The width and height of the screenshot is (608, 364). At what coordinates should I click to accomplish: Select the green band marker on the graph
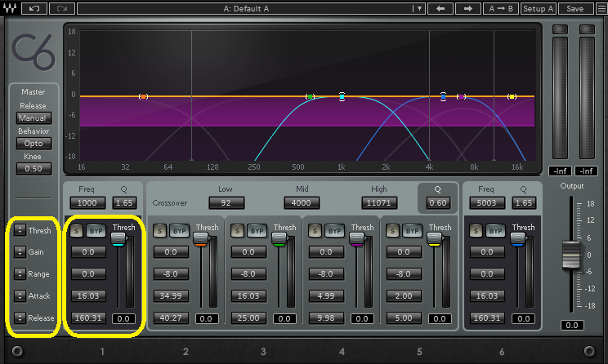pyautogui.click(x=310, y=96)
